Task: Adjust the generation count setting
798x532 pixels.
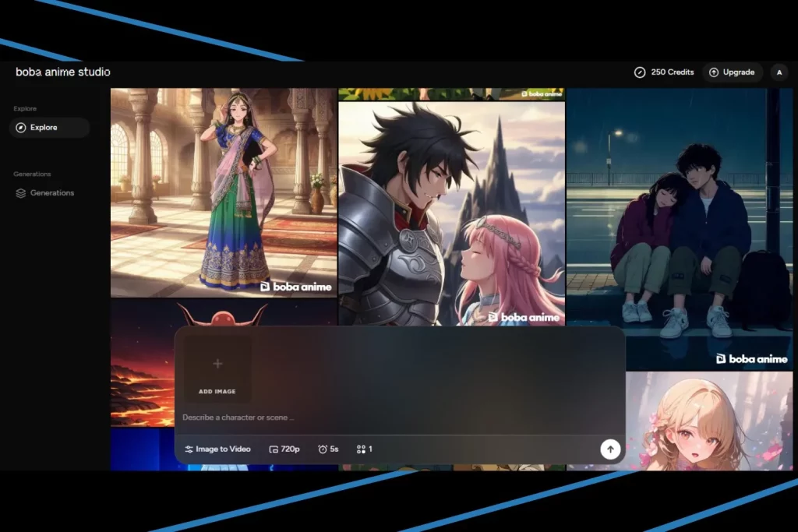Action: (365, 449)
